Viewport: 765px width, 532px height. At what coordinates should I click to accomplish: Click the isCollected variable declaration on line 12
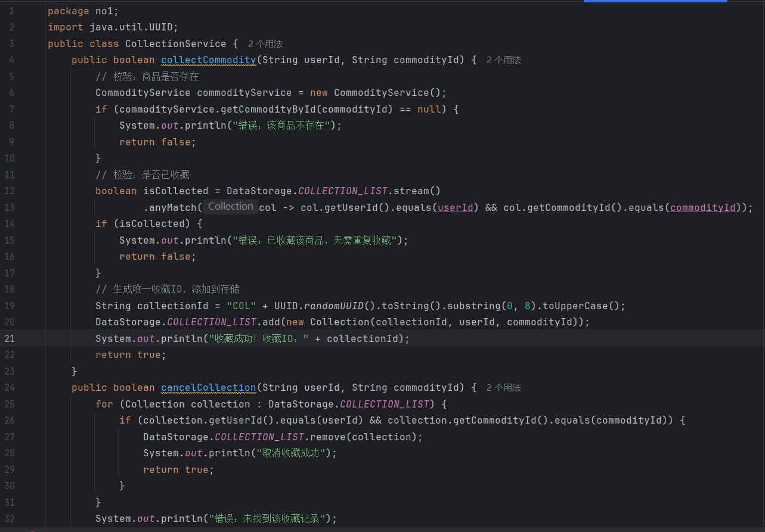click(176, 191)
